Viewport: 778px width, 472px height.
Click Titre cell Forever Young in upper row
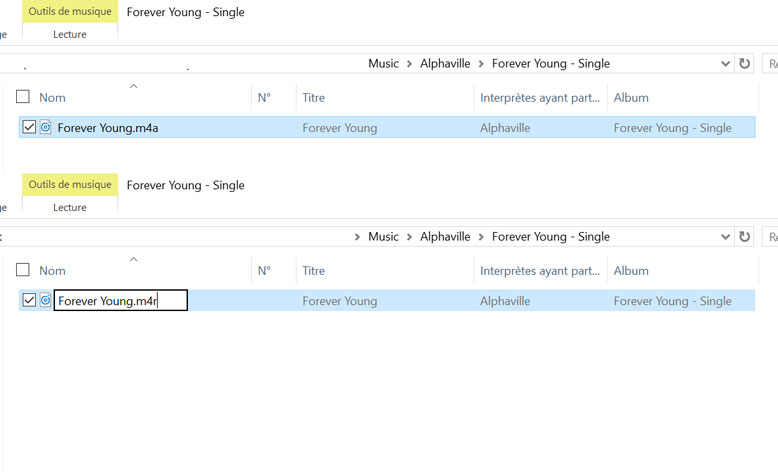(340, 128)
